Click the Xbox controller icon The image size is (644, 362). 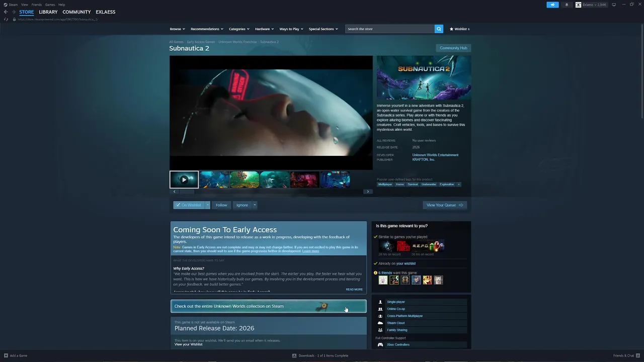pos(380,344)
